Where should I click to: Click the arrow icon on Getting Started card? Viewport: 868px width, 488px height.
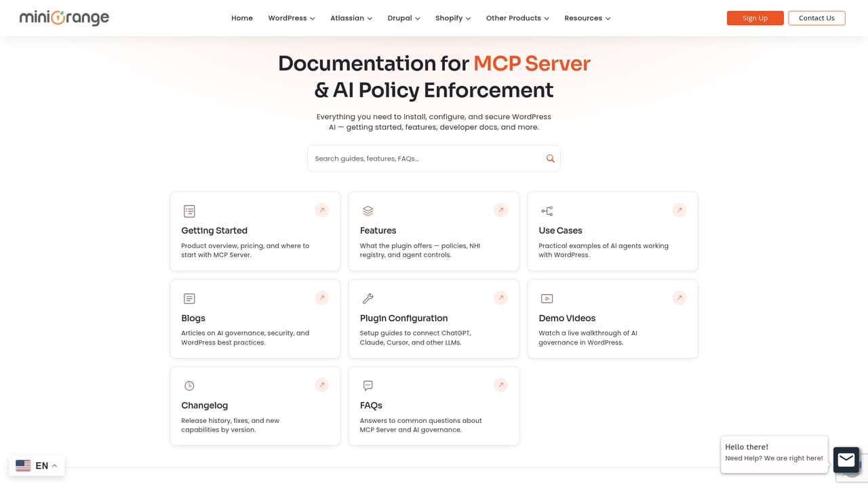[321, 210]
